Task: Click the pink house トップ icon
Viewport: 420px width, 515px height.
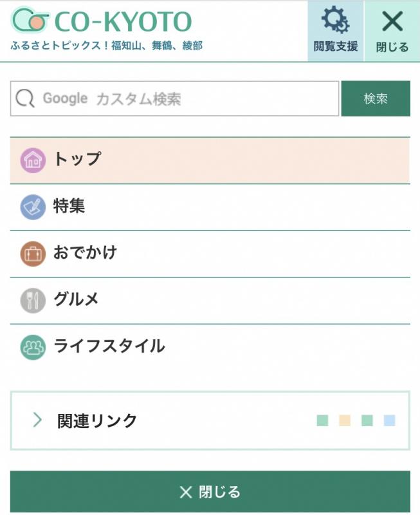Action: (x=33, y=160)
